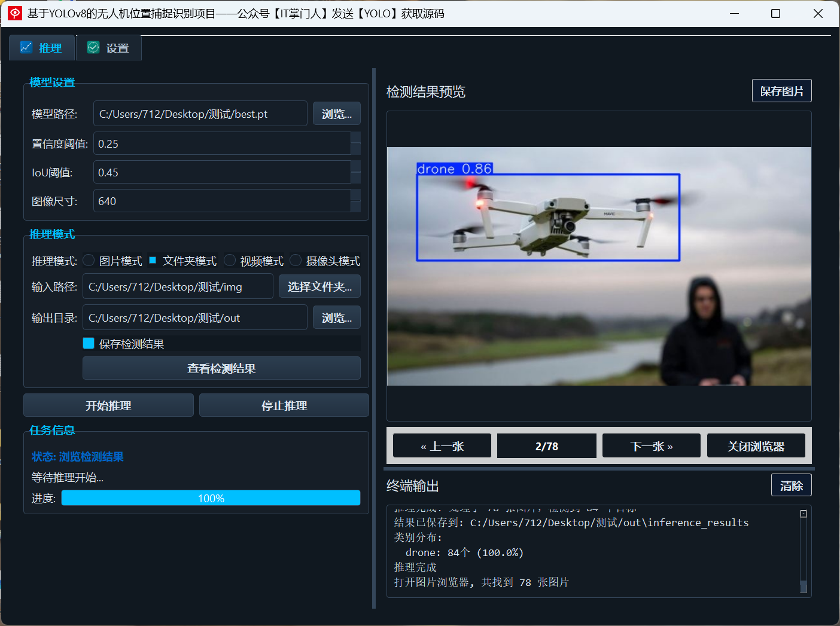Click terminal line starting 结果已保存到
The width and height of the screenshot is (840, 626).
click(x=571, y=523)
